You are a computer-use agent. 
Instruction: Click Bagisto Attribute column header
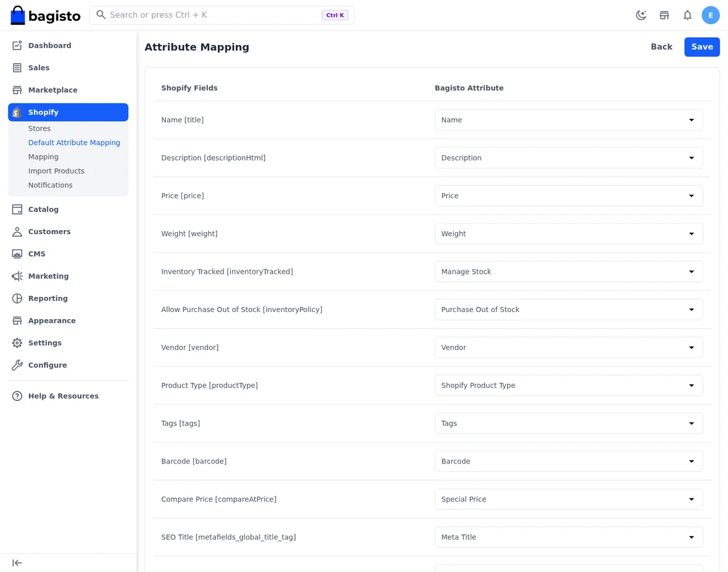(x=469, y=88)
